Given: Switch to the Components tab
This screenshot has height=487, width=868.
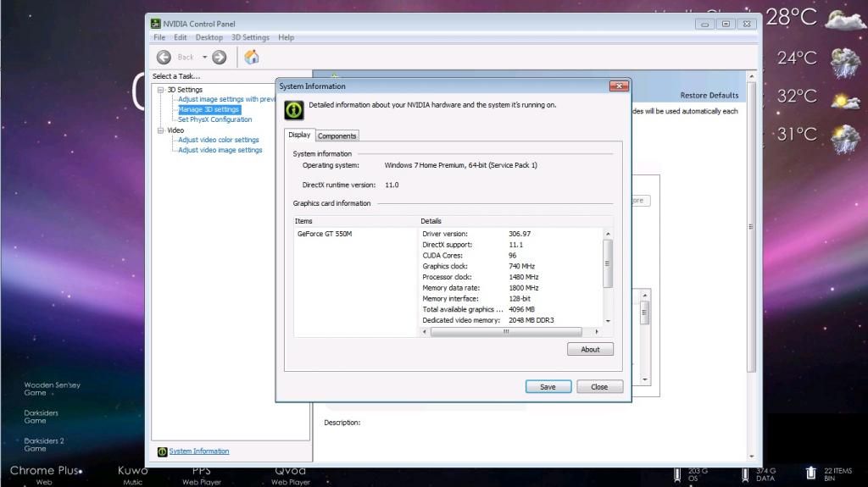Looking at the screenshot, I should coord(337,136).
